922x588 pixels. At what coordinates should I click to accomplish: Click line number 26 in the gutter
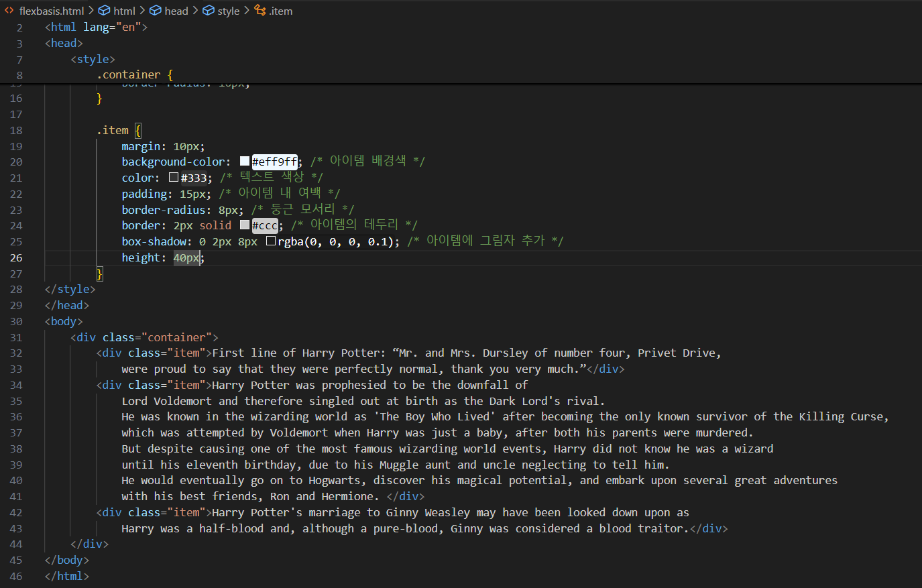pyautogui.click(x=16, y=258)
